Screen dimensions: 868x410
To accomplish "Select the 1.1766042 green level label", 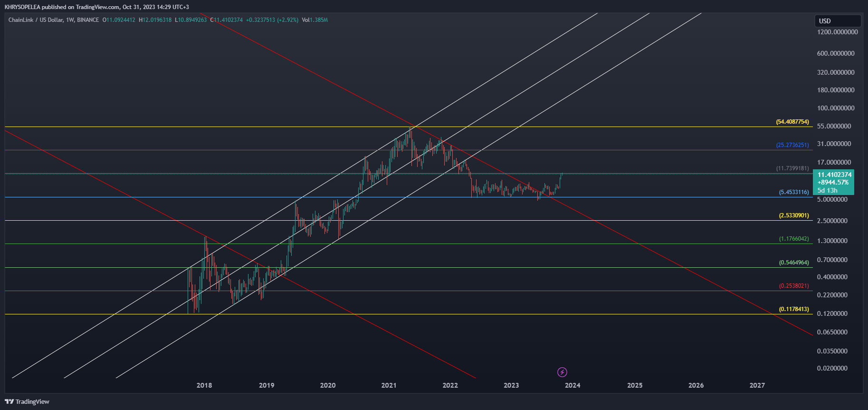I will point(794,239).
